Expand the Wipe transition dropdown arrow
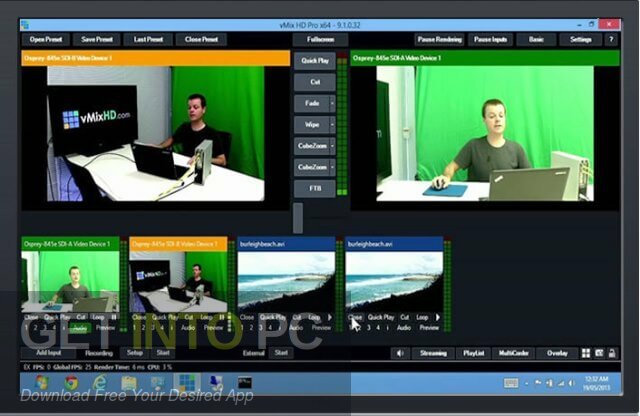Screen dimensions: 640x416 332,125
